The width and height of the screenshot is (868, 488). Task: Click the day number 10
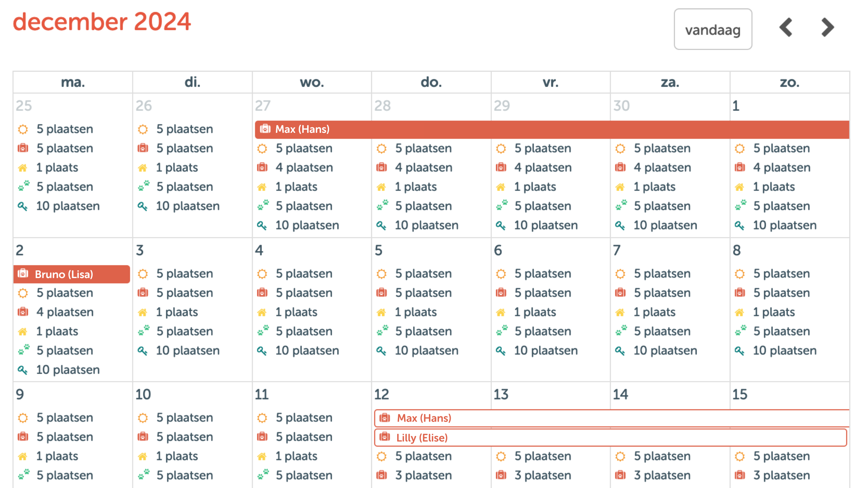coord(143,395)
